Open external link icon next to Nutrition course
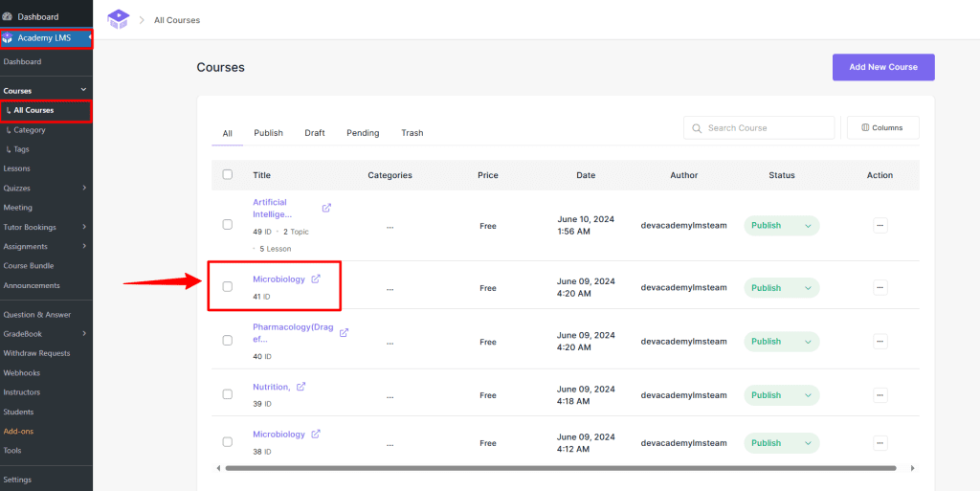The height and width of the screenshot is (491, 980). pyautogui.click(x=301, y=387)
